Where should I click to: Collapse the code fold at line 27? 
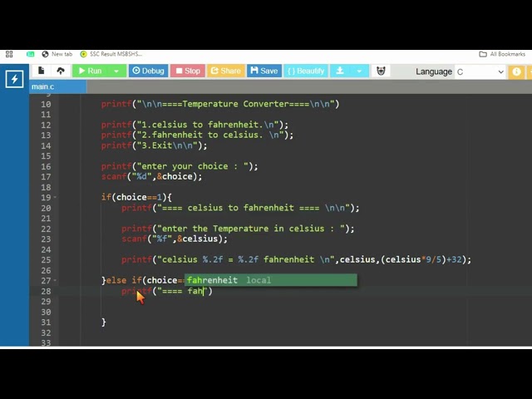[55, 280]
